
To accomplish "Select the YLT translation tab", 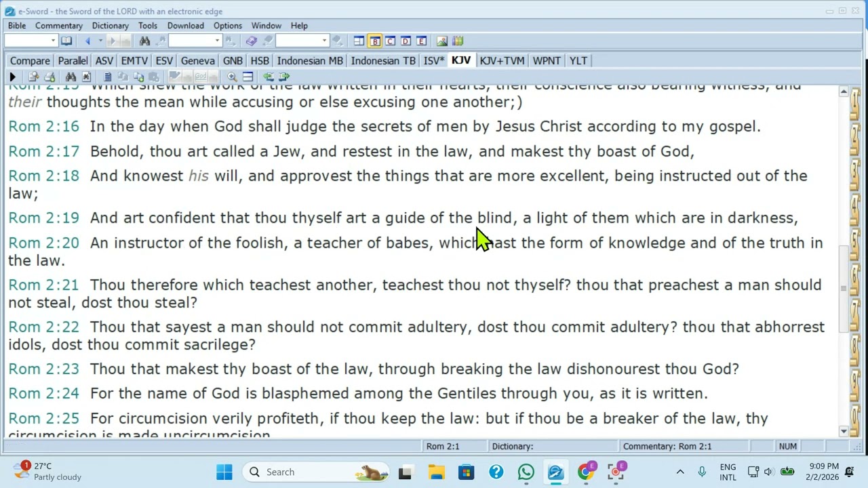I will coord(578,61).
